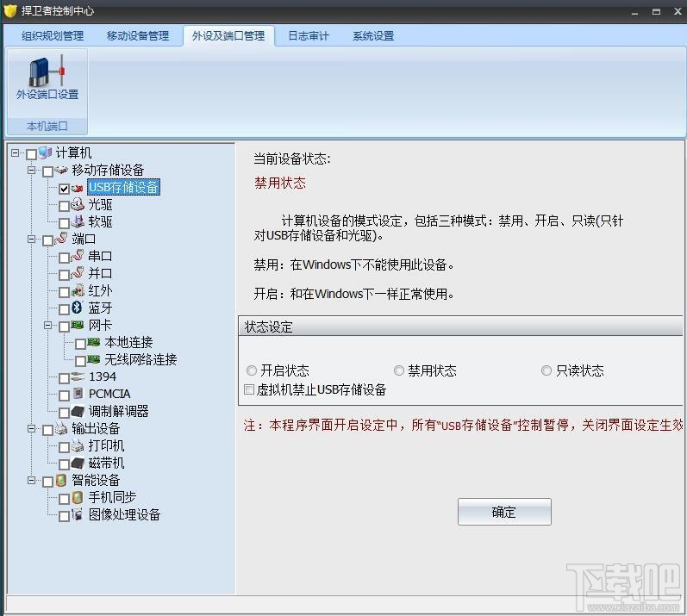Maximize the 捍卫者控制中心 window
The image size is (687, 616).
656,12
